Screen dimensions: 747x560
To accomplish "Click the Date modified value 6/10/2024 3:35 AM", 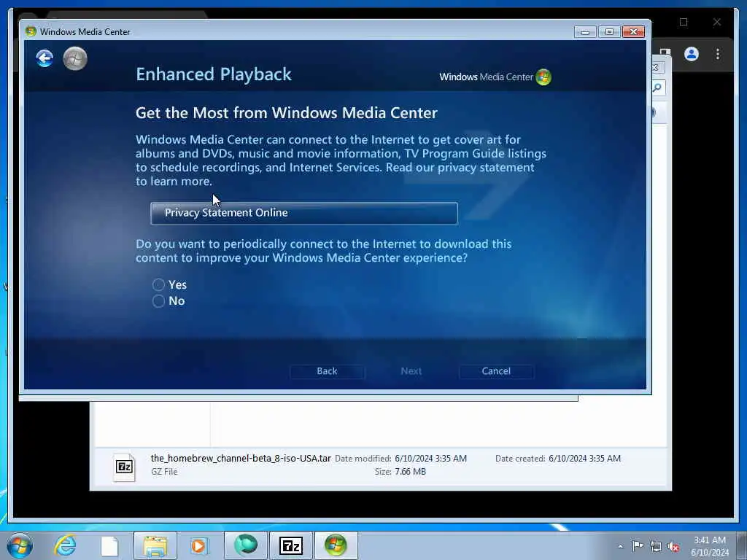I will (x=430, y=459).
